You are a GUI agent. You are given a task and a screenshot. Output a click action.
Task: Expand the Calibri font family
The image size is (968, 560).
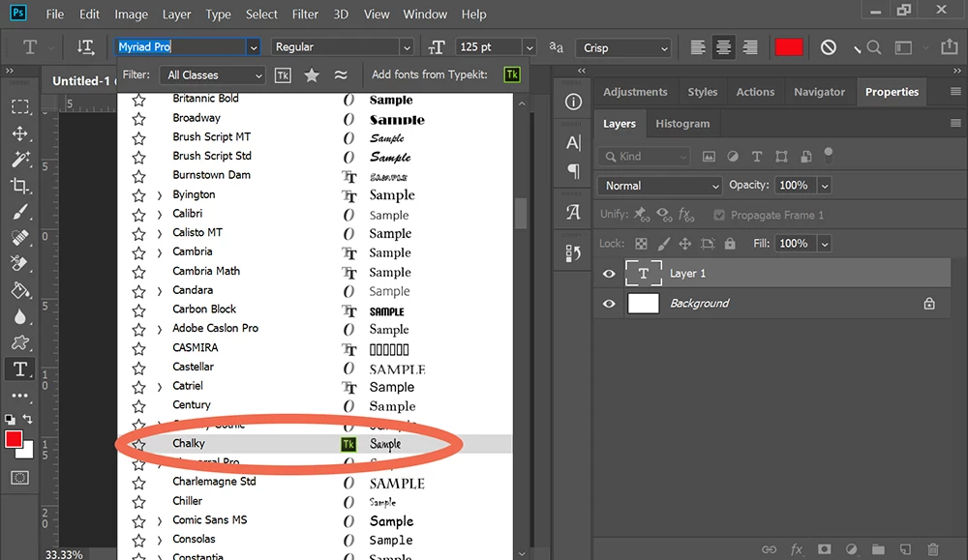(x=160, y=215)
